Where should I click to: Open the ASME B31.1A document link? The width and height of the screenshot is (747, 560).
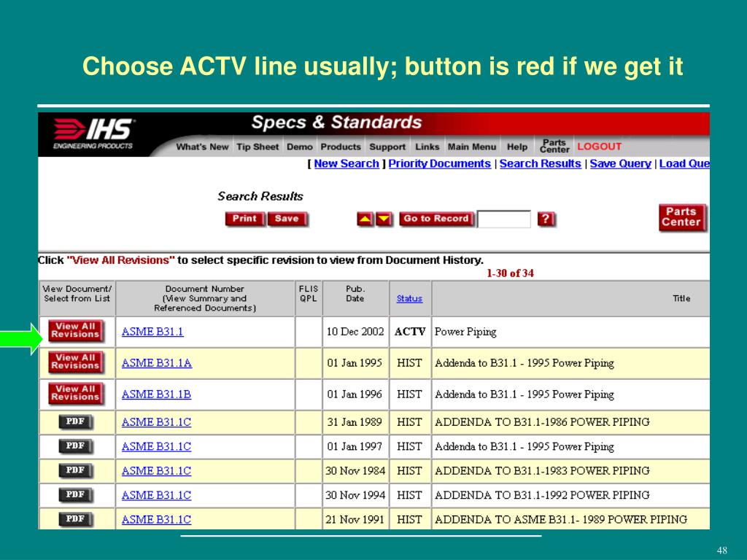click(157, 363)
